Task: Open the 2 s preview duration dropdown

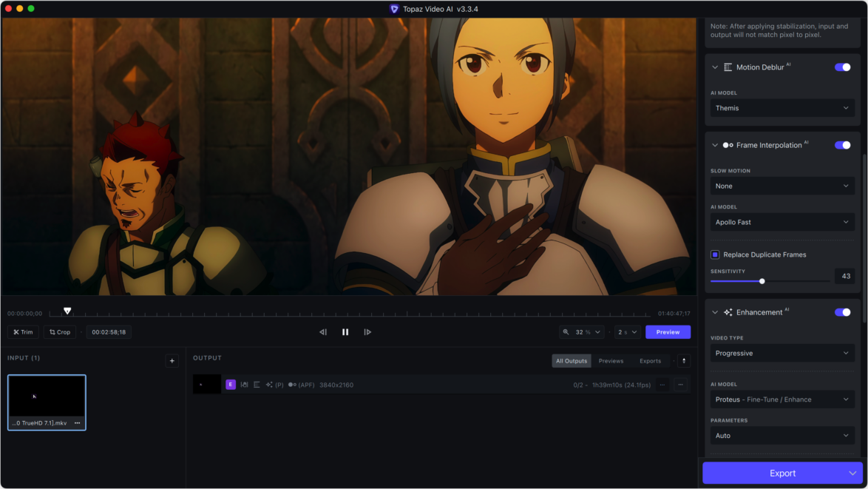Action: pos(627,332)
